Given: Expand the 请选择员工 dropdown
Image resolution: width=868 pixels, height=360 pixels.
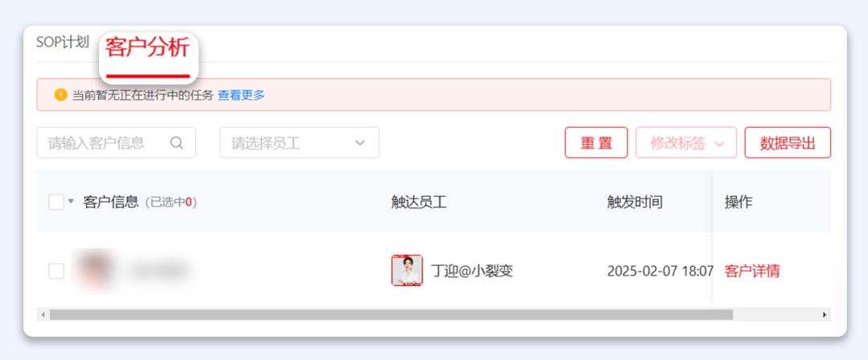Looking at the screenshot, I should (x=299, y=143).
